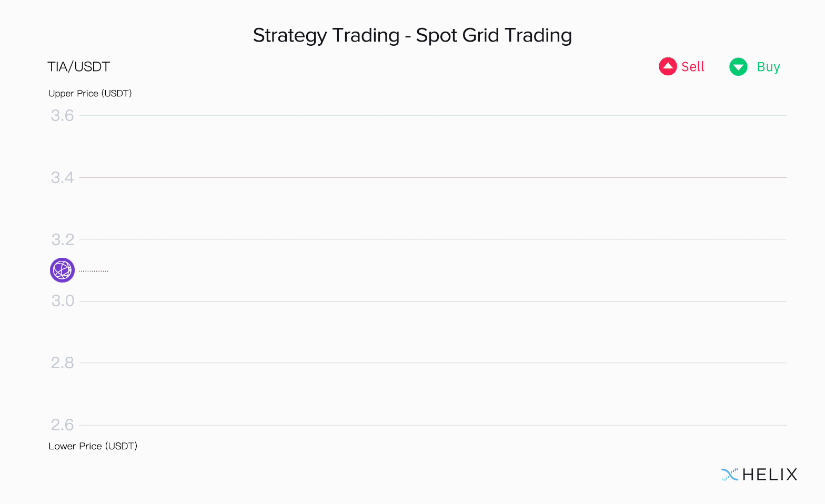825x504 pixels.
Task: Select the Sell legend label
Action: pos(692,67)
